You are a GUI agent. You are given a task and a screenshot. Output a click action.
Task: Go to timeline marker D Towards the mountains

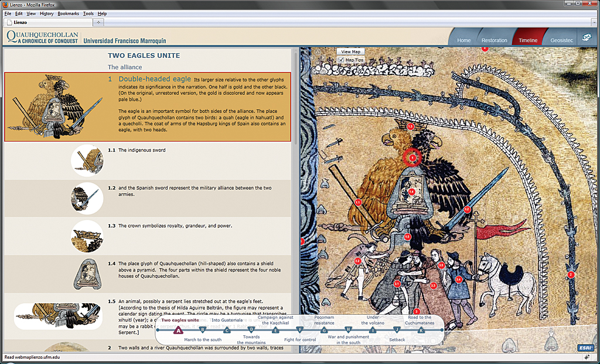[251, 330]
